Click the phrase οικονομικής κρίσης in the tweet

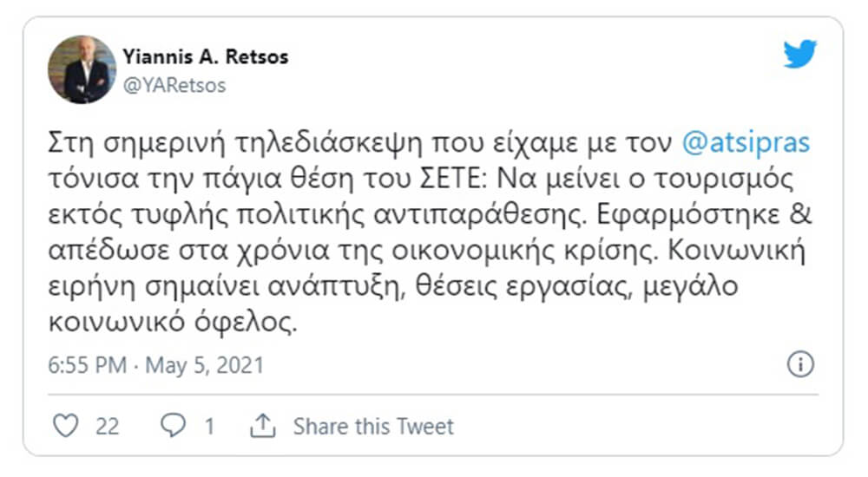click(x=525, y=251)
